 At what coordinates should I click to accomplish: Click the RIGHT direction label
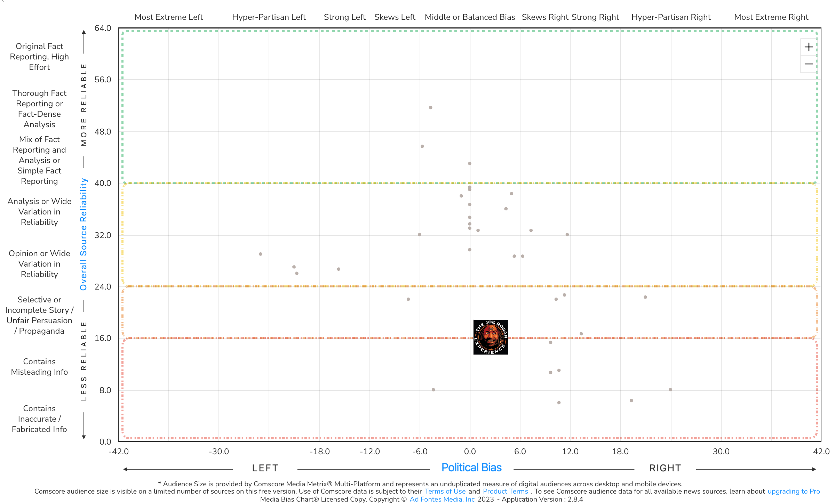665,468
